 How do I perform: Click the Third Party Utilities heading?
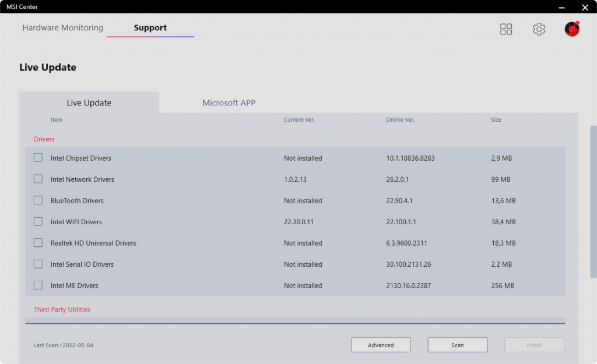coord(62,310)
